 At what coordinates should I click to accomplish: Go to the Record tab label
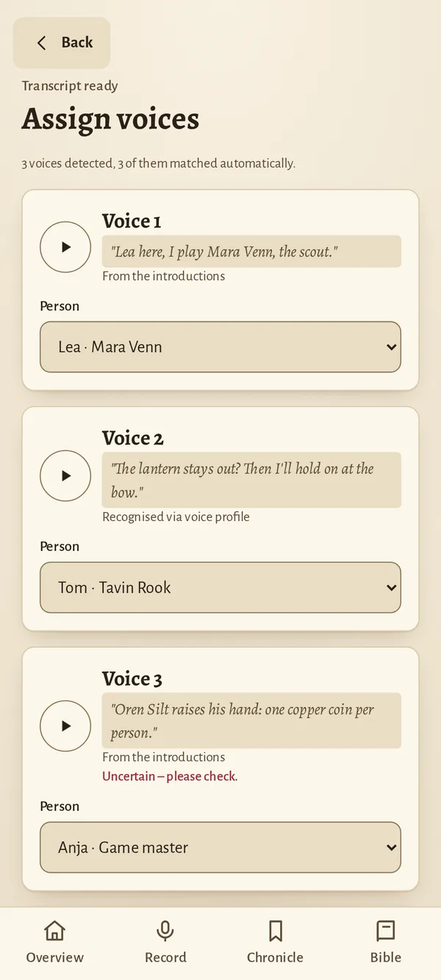(165, 957)
